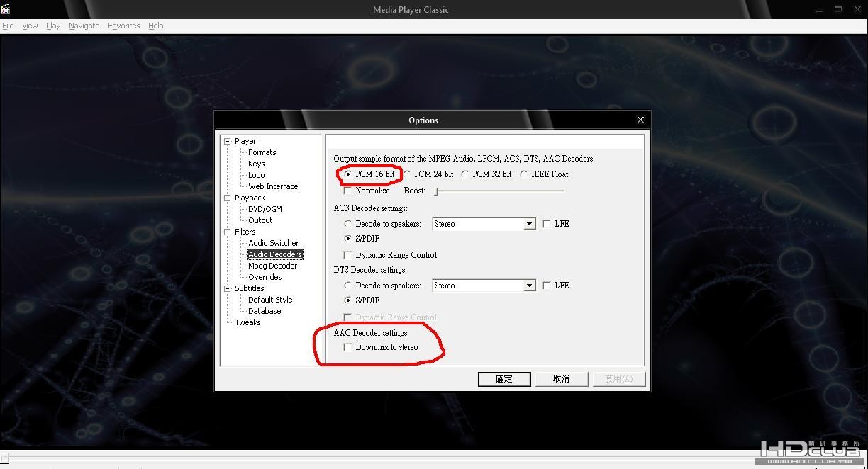Select the Subtitles tree item label
The height and width of the screenshot is (469, 868).
[249, 288]
